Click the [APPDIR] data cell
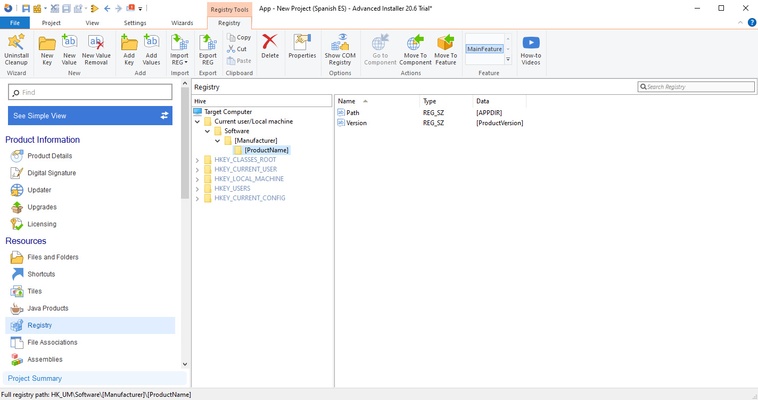The width and height of the screenshot is (758, 400). click(489, 112)
